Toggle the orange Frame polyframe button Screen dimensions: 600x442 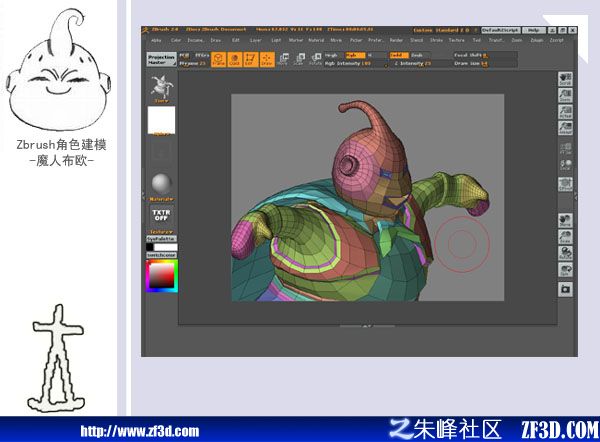click(218, 59)
